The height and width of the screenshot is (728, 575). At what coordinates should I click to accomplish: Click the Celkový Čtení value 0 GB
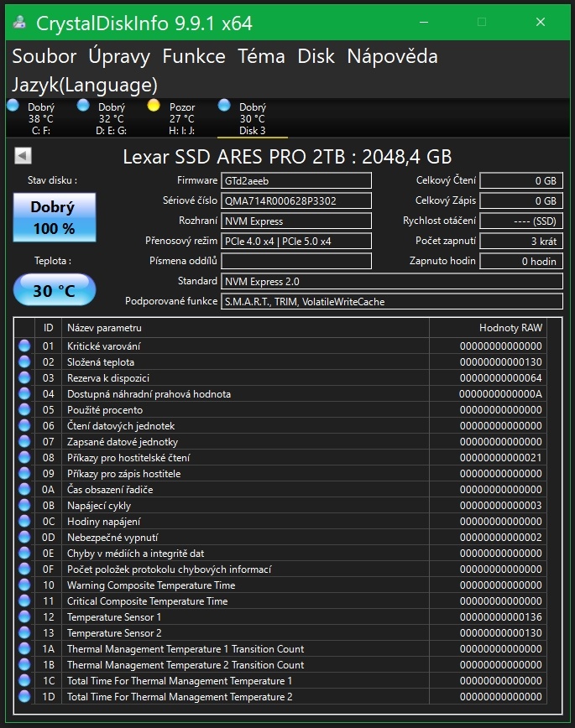[x=521, y=180]
